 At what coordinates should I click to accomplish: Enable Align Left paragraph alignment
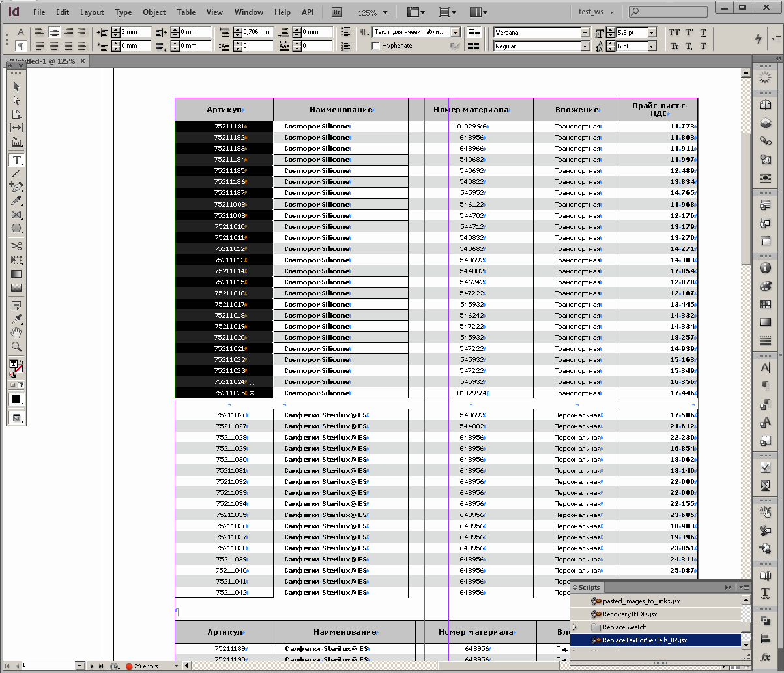pyautogui.click(x=40, y=32)
